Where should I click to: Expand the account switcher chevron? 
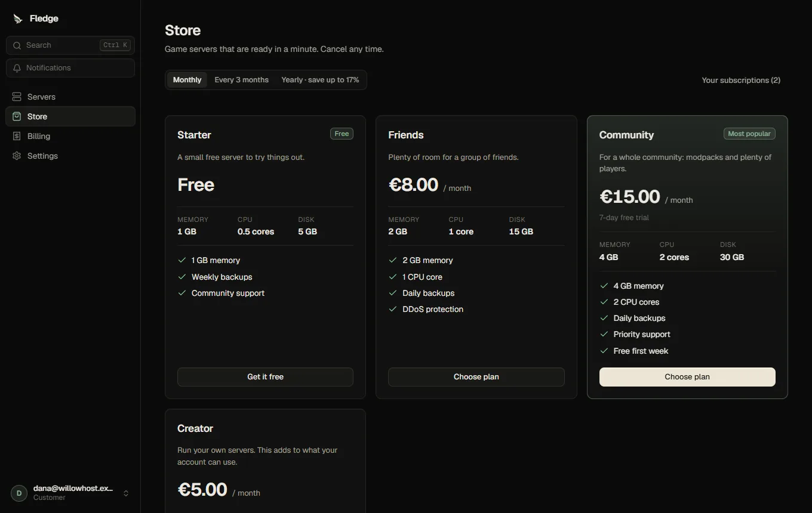(126, 493)
